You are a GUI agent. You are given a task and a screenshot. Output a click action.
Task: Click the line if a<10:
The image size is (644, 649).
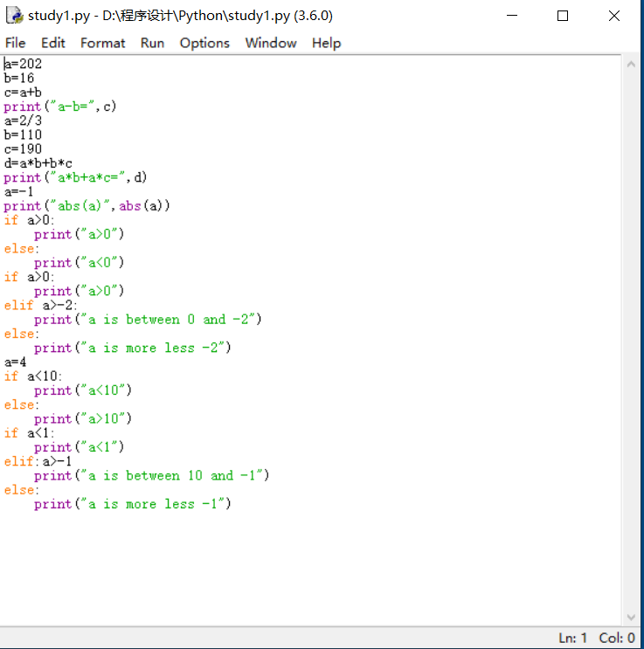coord(33,376)
